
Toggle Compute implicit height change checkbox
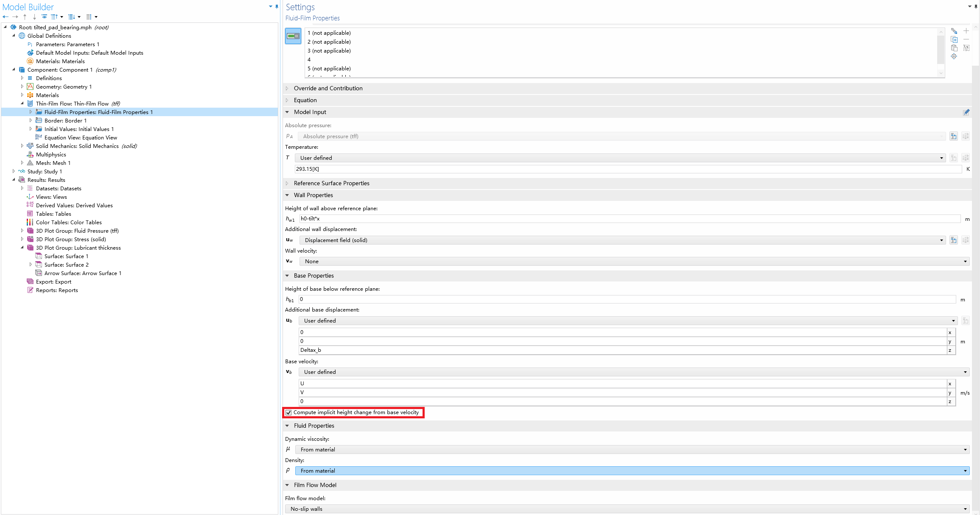288,412
